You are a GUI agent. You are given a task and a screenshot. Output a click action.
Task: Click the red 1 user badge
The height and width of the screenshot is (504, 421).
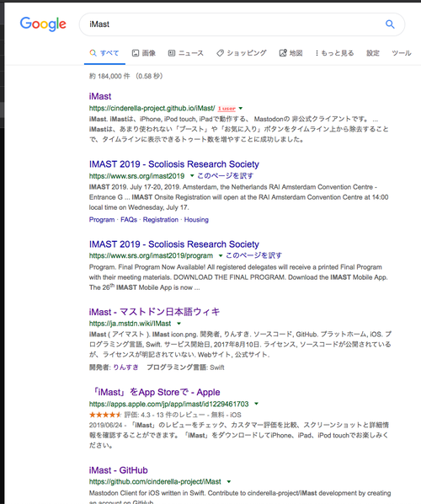coord(226,109)
